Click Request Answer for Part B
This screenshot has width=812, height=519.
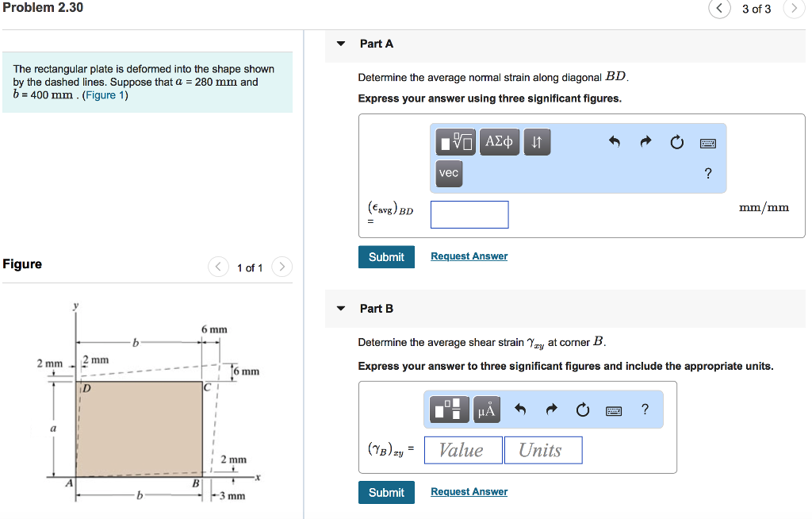[469, 491]
